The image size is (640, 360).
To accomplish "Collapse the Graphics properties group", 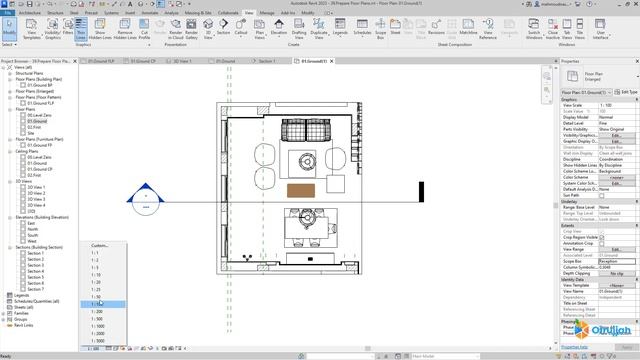I will click(637, 100).
